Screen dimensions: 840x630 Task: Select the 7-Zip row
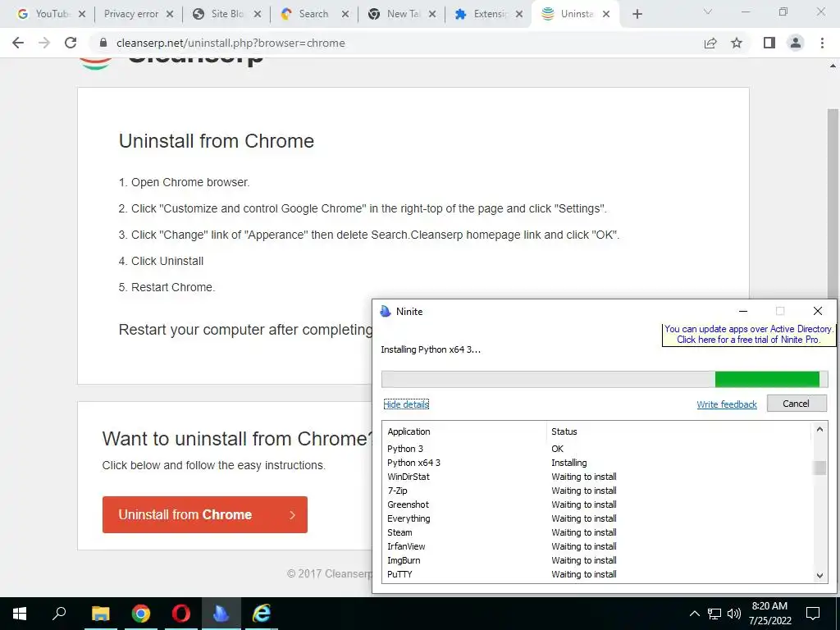coord(597,491)
